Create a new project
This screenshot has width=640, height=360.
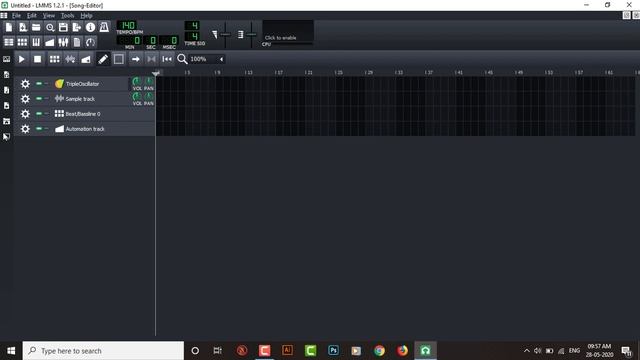[x=9, y=27]
